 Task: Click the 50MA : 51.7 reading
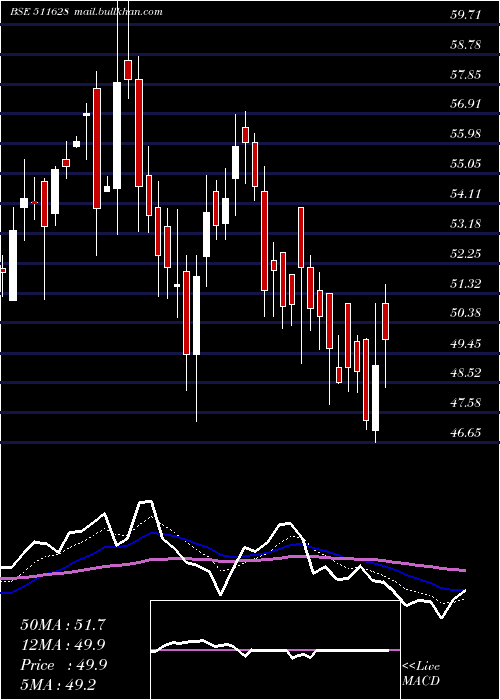tap(63, 625)
